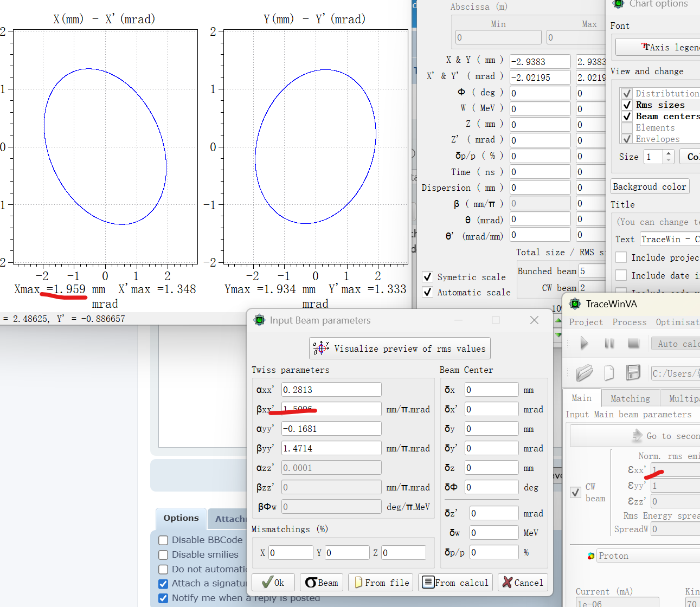The width and height of the screenshot is (700, 607).
Task: Open project with the folder icon
Action: pos(584,373)
